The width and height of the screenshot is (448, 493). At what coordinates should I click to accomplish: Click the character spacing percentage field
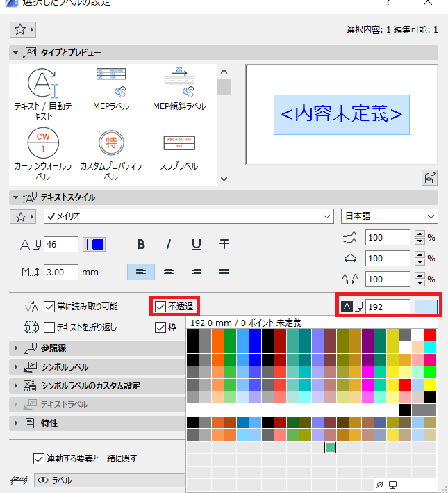[388, 280]
